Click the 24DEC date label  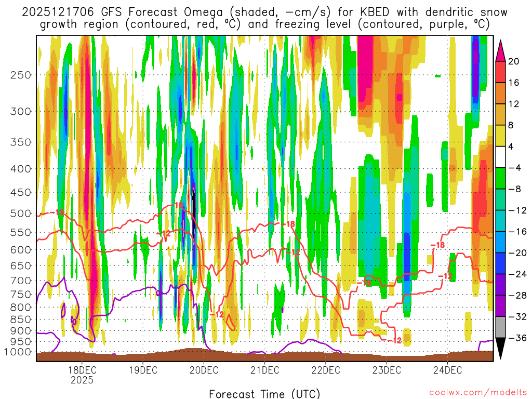click(x=447, y=370)
